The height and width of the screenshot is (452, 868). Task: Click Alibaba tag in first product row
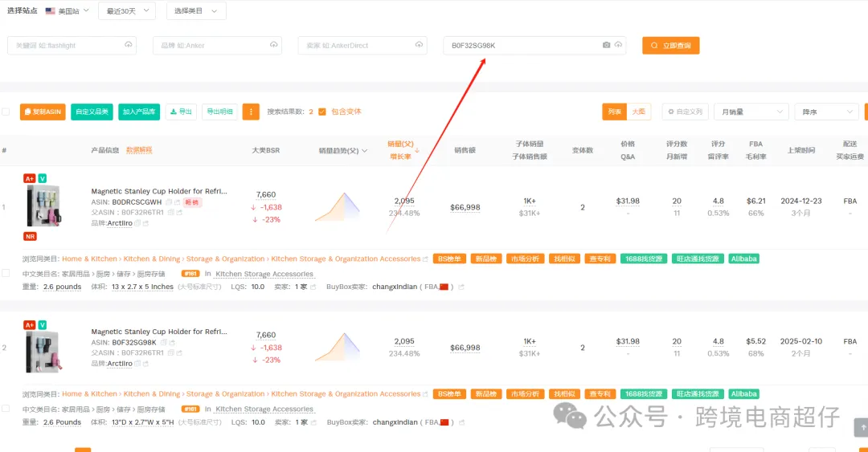tap(743, 259)
